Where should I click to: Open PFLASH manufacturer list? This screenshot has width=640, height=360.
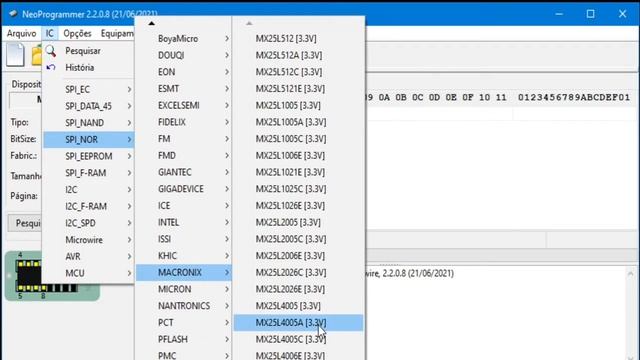click(184, 340)
